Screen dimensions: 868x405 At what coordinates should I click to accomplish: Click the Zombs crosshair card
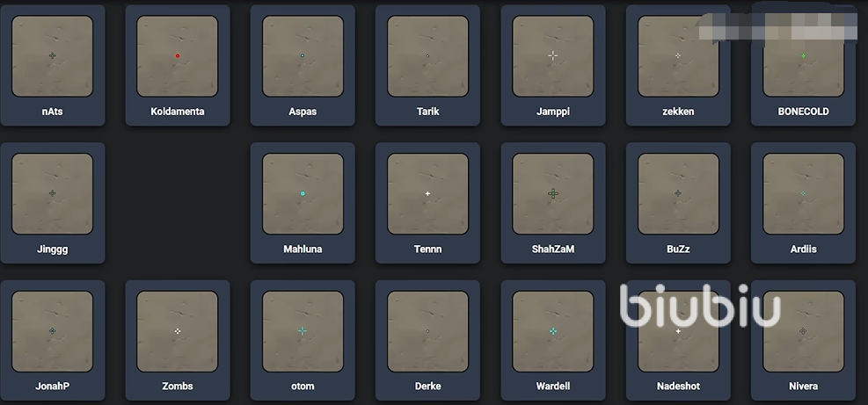pyautogui.click(x=177, y=340)
